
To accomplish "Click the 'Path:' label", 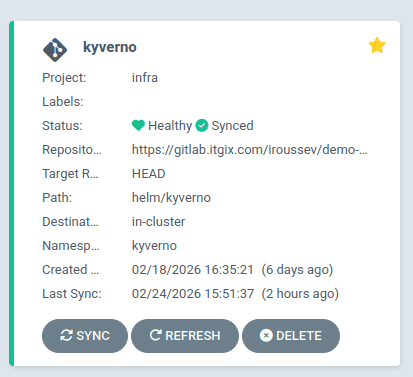I will [x=57, y=198].
